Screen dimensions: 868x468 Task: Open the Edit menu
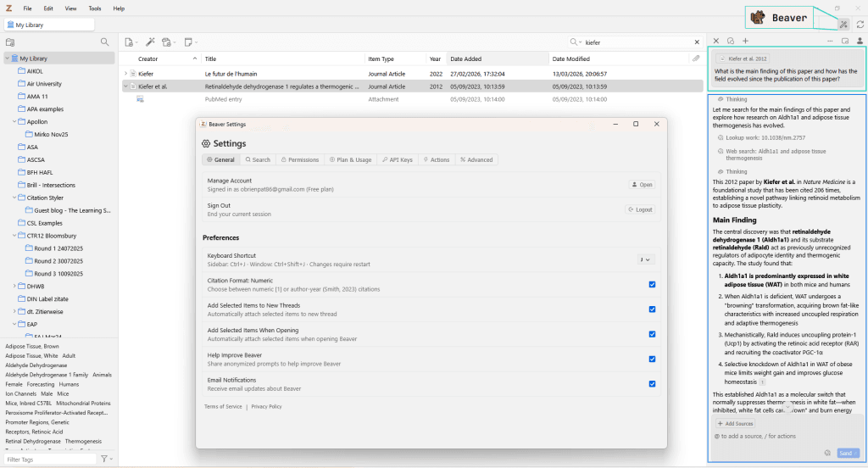pos(48,8)
